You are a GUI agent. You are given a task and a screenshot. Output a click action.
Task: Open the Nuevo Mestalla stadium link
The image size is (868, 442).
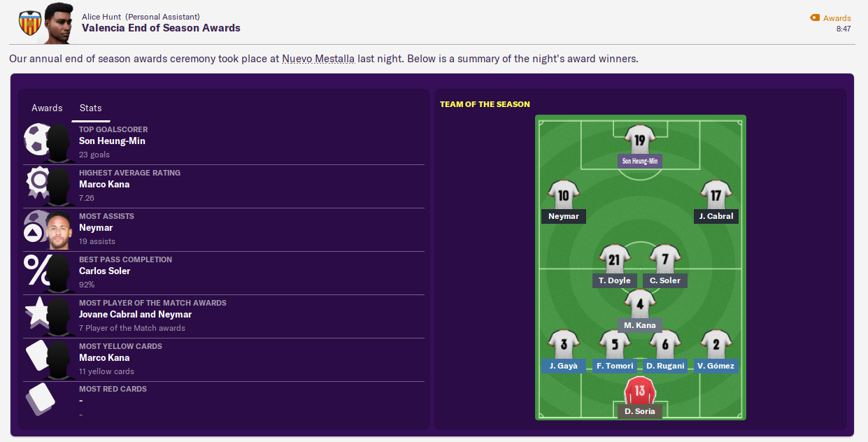point(318,59)
